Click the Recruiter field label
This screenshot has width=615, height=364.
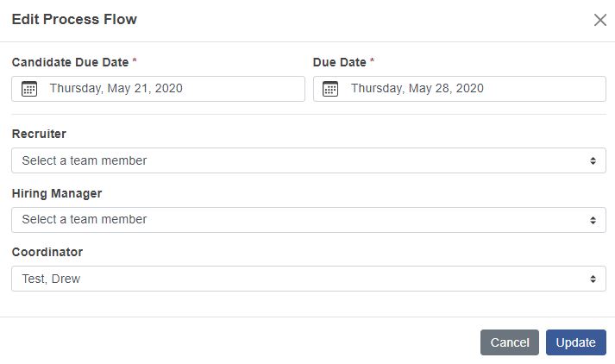click(39, 134)
